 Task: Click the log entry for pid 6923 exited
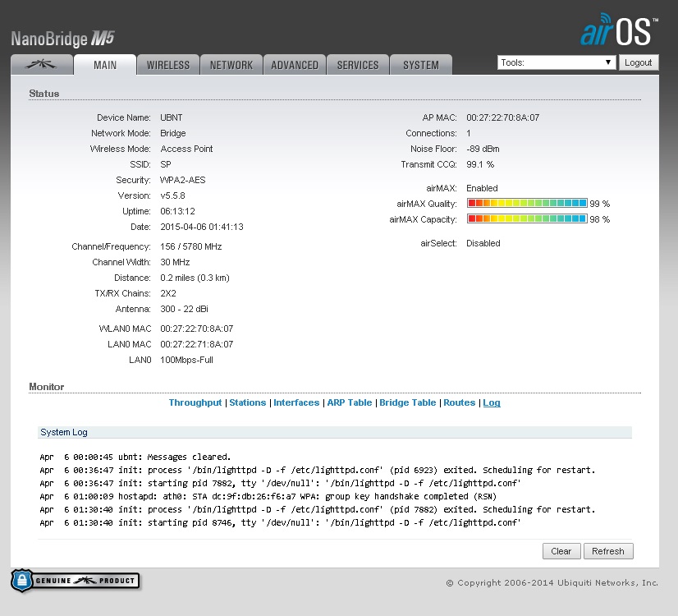tap(318, 470)
